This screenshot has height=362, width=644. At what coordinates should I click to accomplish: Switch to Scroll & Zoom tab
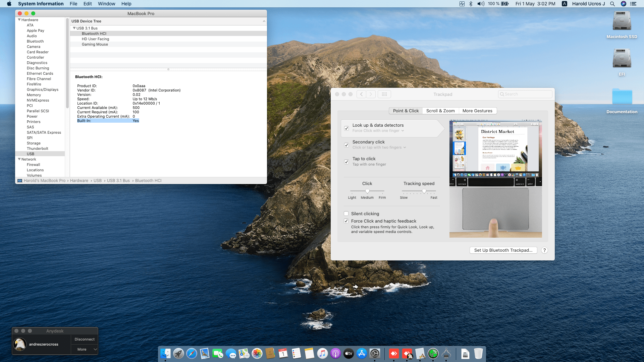coord(440,111)
